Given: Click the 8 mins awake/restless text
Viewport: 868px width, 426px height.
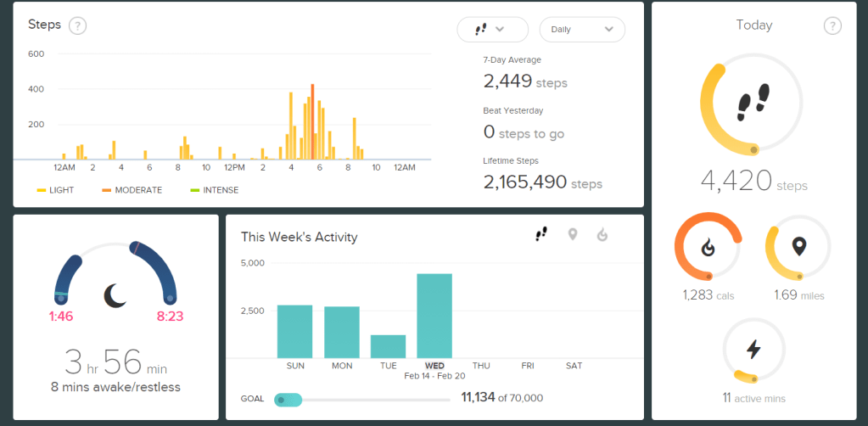Looking at the screenshot, I should 115,387.
